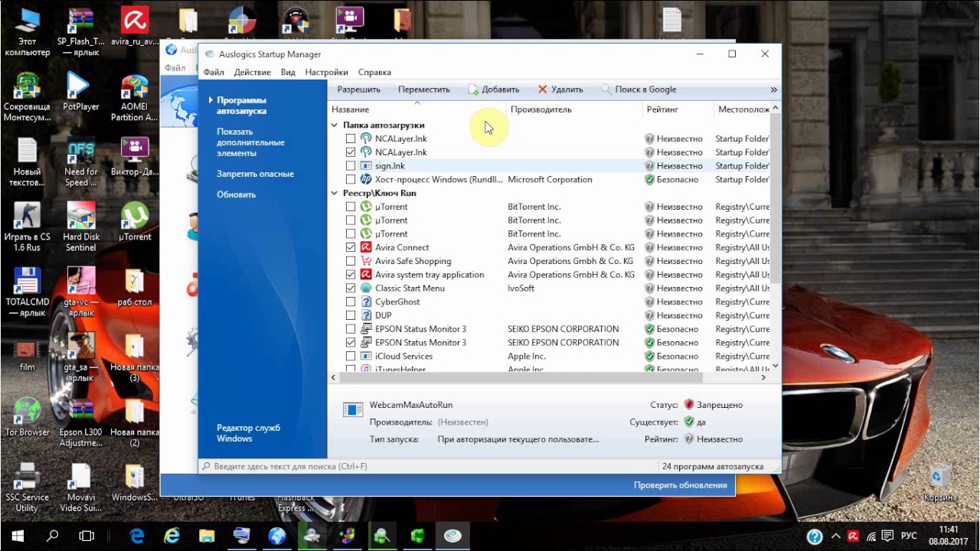Click the Добавить toolbar button
The height and width of the screenshot is (551, 980).
pos(493,90)
